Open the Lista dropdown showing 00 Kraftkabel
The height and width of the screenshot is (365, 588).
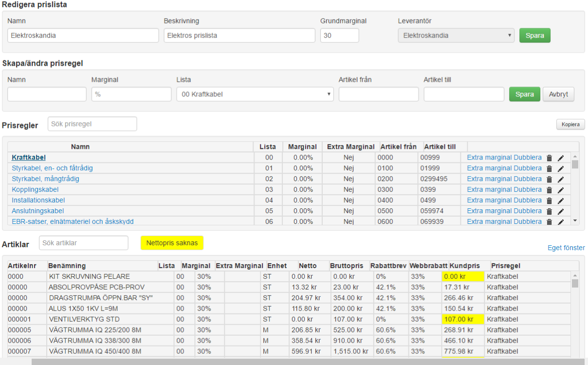coord(255,94)
